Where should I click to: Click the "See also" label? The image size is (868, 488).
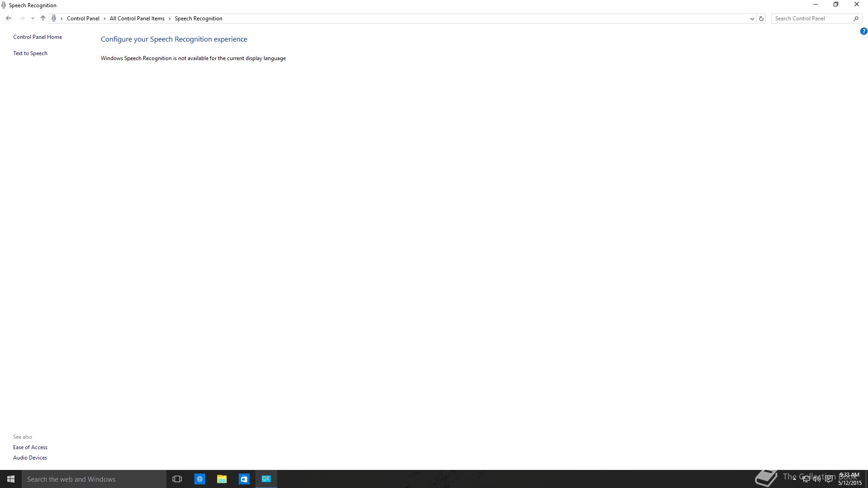23,437
